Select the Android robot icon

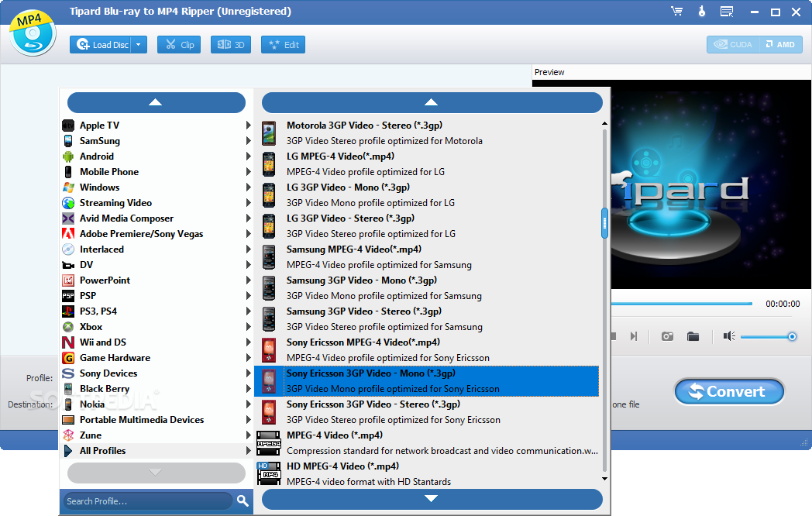(x=68, y=157)
